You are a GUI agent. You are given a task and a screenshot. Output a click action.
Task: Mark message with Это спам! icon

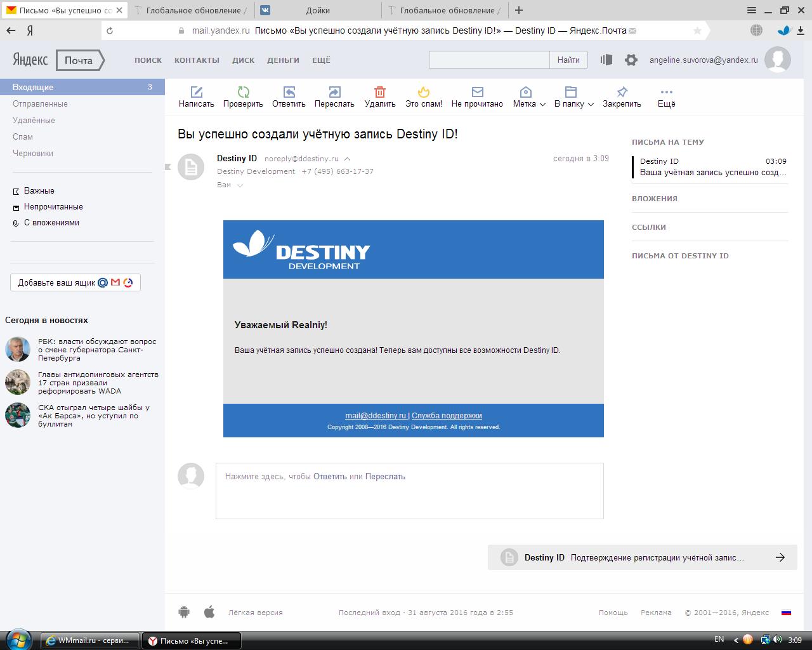[x=424, y=92]
